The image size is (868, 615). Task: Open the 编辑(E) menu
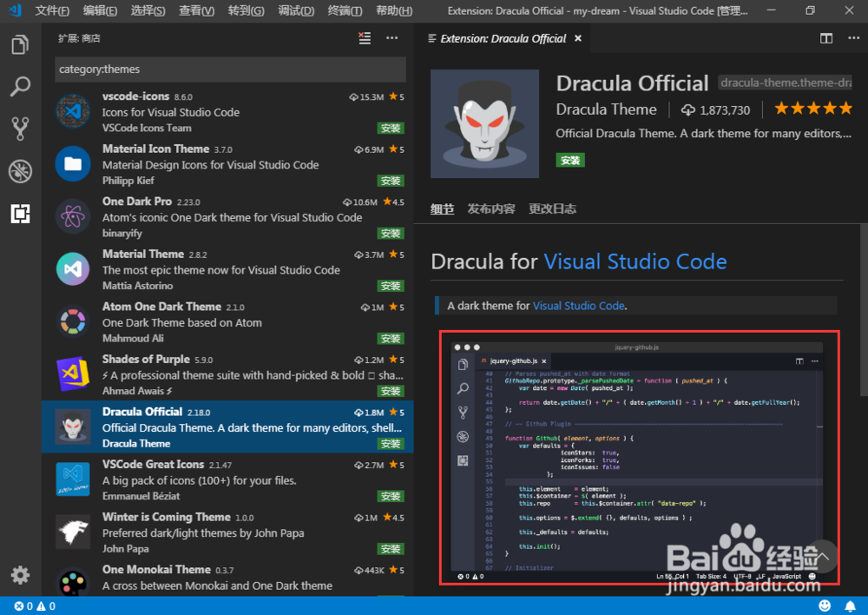click(x=100, y=10)
